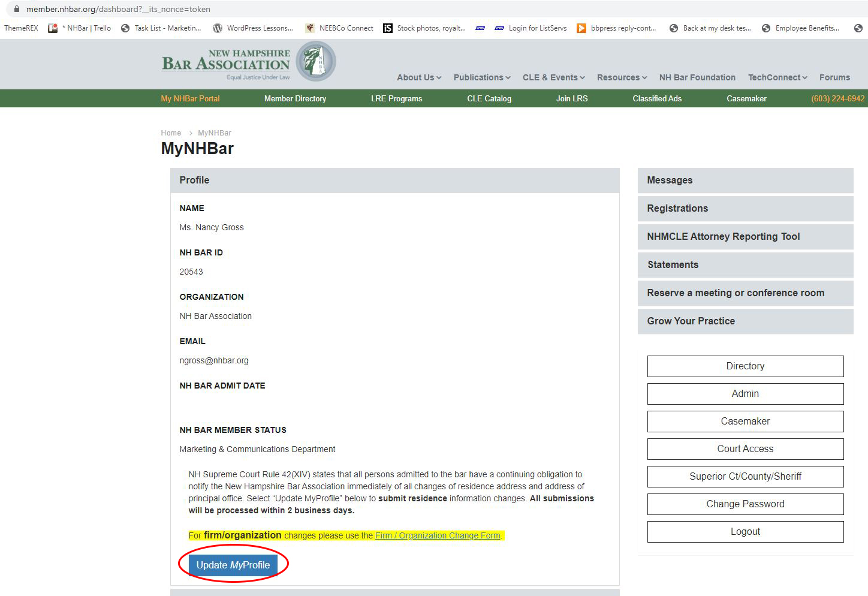Open Classified Ads in green bar
Screen dimensions: 868x596
[657, 98]
